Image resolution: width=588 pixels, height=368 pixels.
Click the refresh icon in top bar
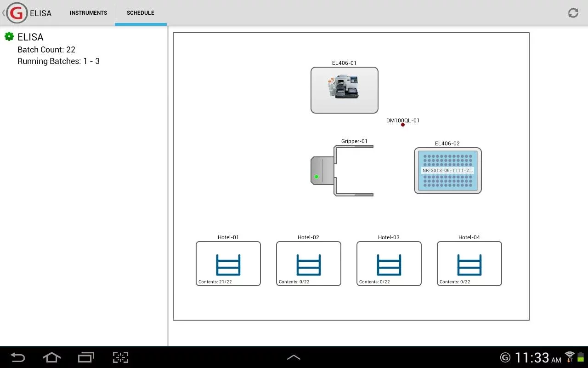point(573,13)
